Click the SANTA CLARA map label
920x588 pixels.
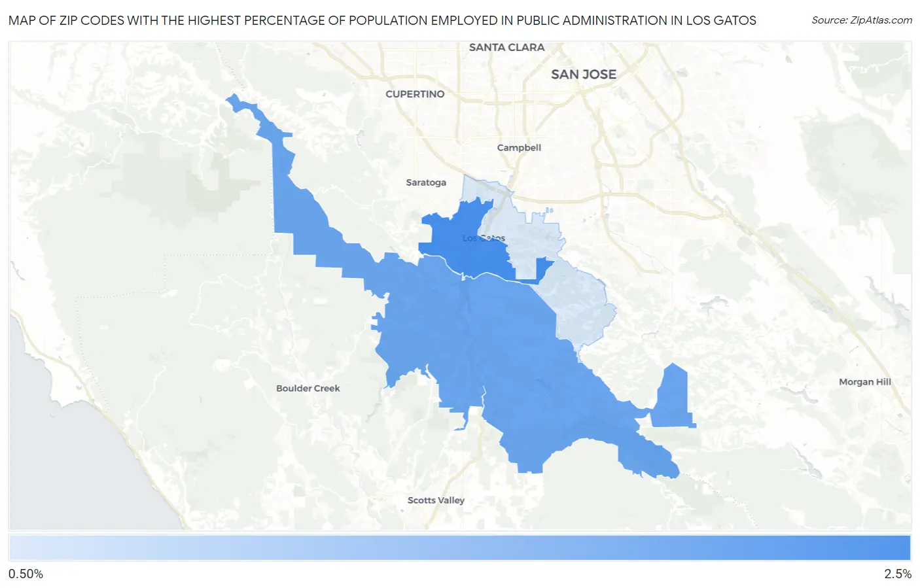coord(506,47)
